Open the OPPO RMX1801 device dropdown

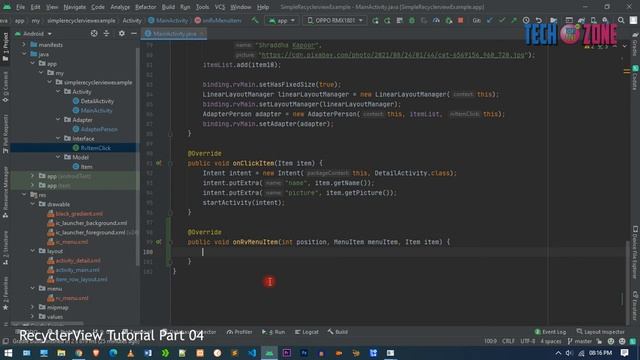coord(334,20)
